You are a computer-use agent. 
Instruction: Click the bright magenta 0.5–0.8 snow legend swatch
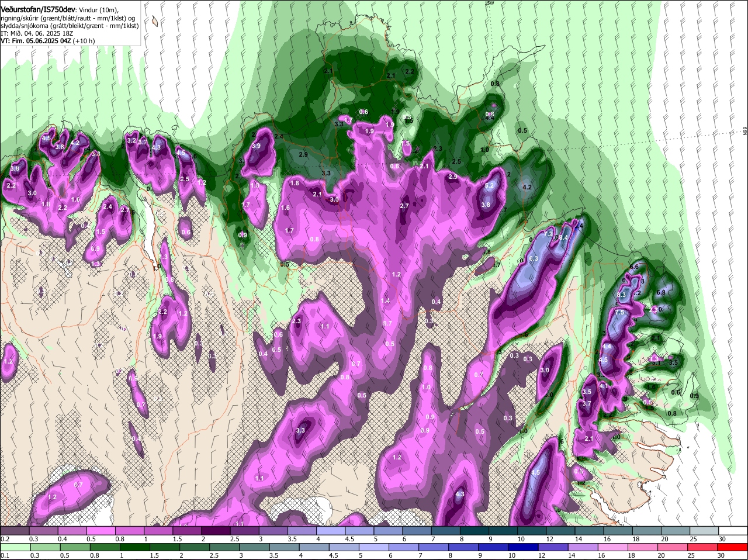coord(102,530)
